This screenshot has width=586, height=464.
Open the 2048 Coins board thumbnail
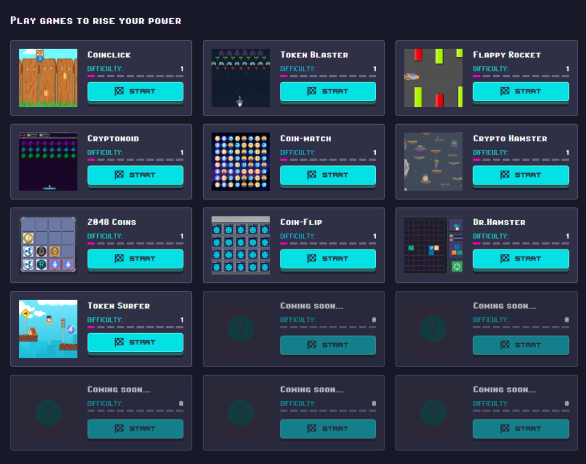(x=48, y=245)
